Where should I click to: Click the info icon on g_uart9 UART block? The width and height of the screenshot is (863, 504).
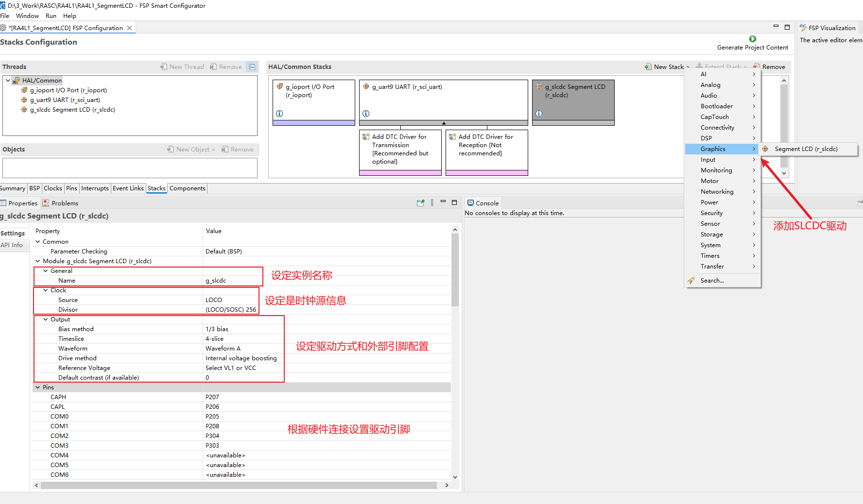point(366,114)
